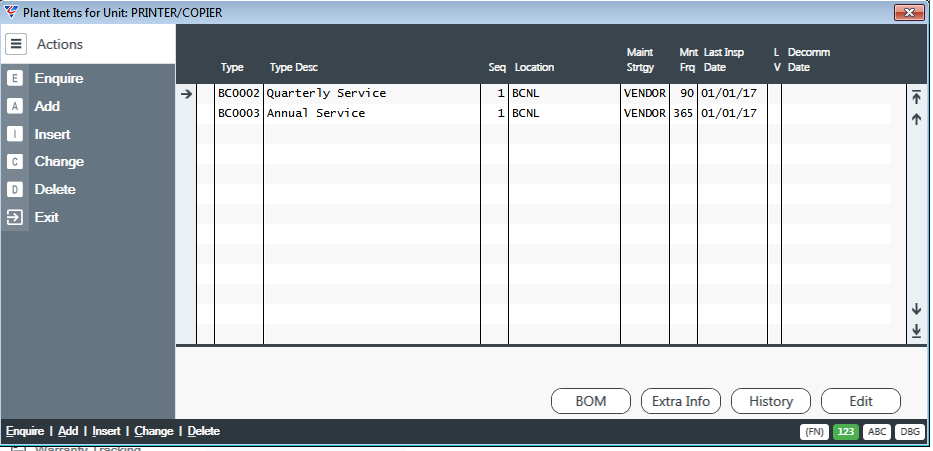This screenshot has width=933, height=451.
Task: Click Insert link in bottom bar
Action: tap(106, 431)
